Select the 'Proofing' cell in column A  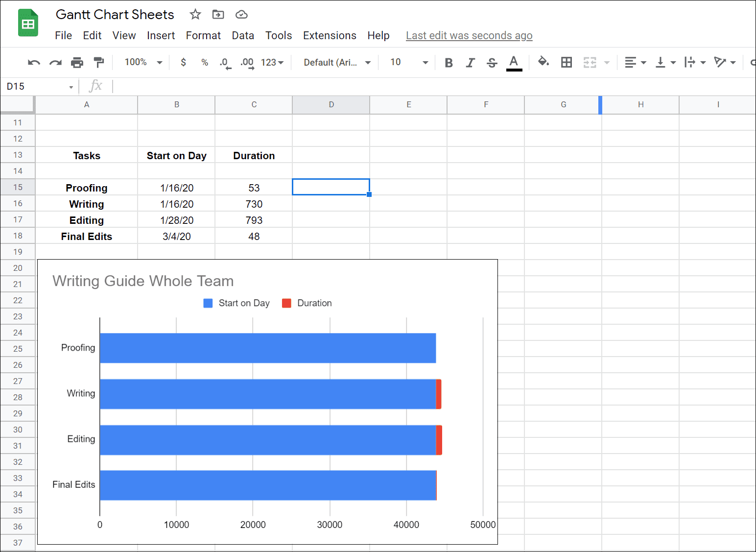pos(87,187)
